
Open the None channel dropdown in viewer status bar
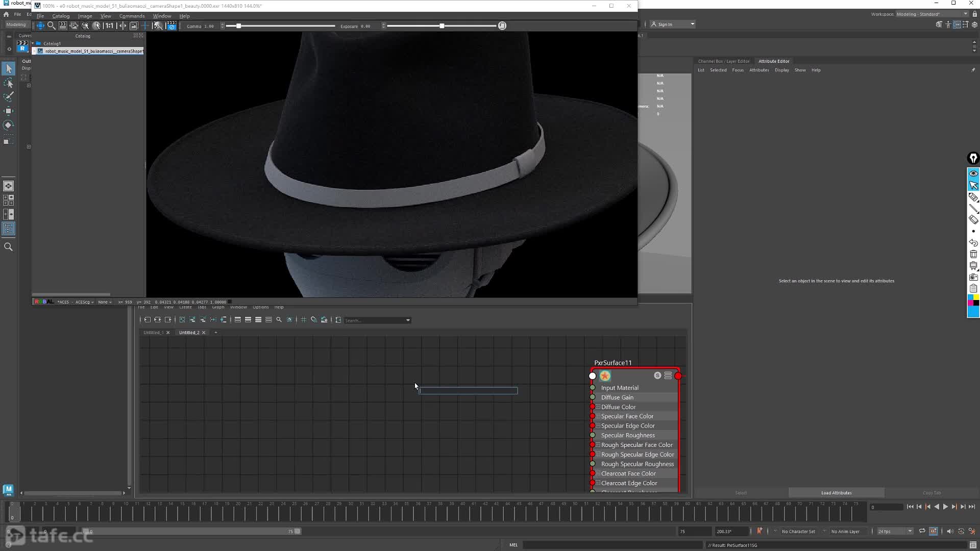pos(105,302)
